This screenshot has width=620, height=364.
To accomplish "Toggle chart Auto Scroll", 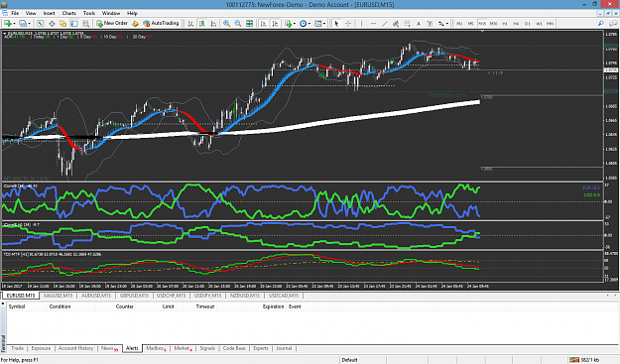I will coord(263,24).
